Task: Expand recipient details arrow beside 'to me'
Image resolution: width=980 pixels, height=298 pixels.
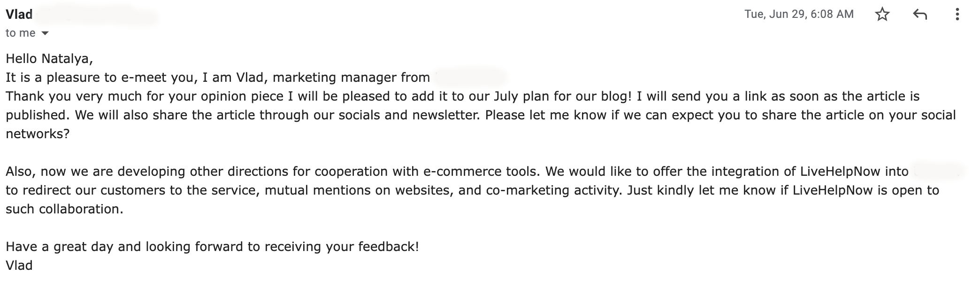Action: point(45,33)
